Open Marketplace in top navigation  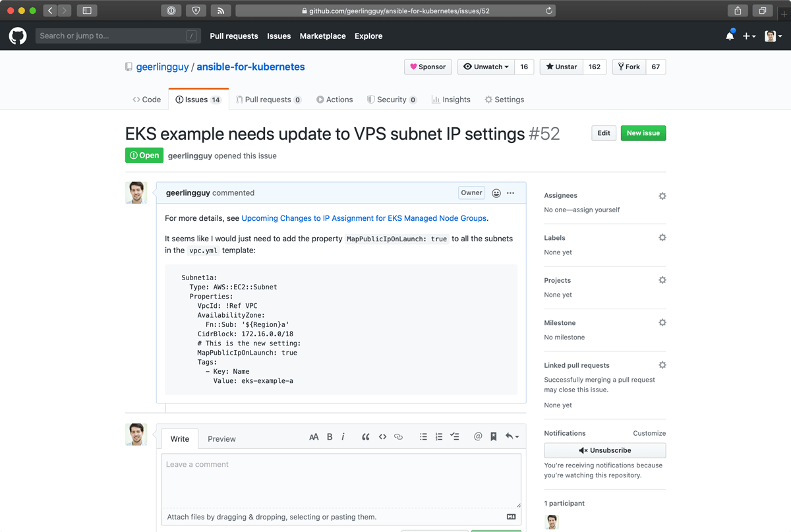click(x=322, y=36)
